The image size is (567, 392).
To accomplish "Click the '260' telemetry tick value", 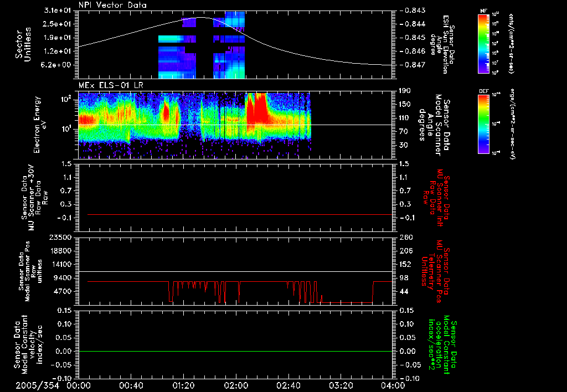I will (x=405, y=237).
